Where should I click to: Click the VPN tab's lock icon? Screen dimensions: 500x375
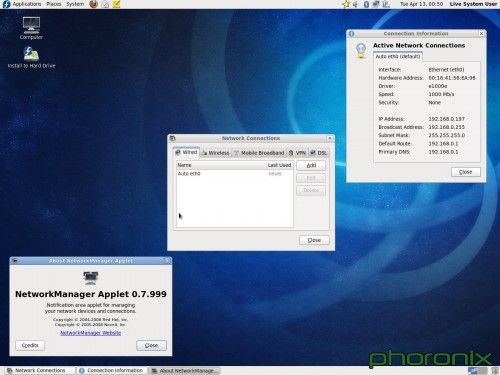(291, 153)
